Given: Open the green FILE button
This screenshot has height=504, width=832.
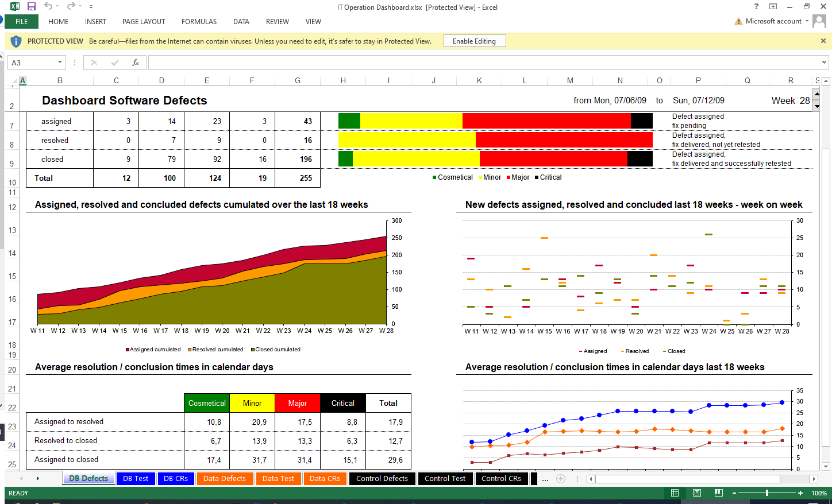Looking at the screenshot, I should point(22,22).
